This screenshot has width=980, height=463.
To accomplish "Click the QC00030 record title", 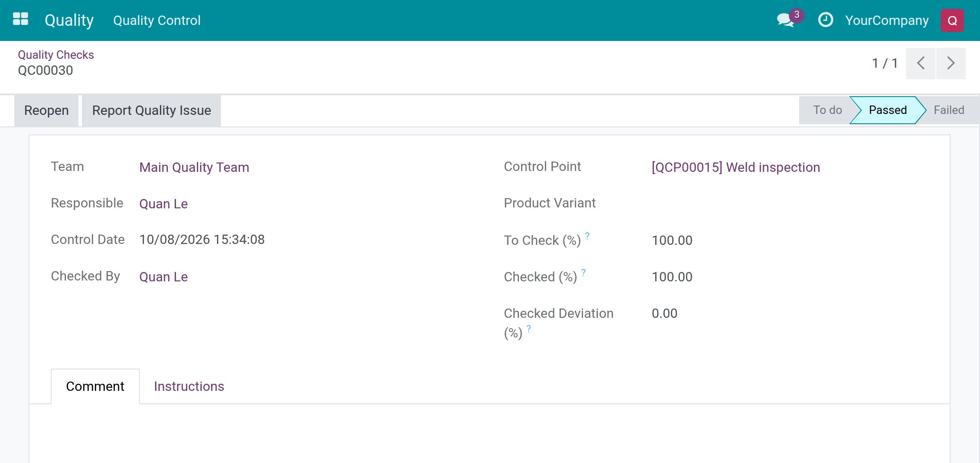I will click(x=45, y=70).
